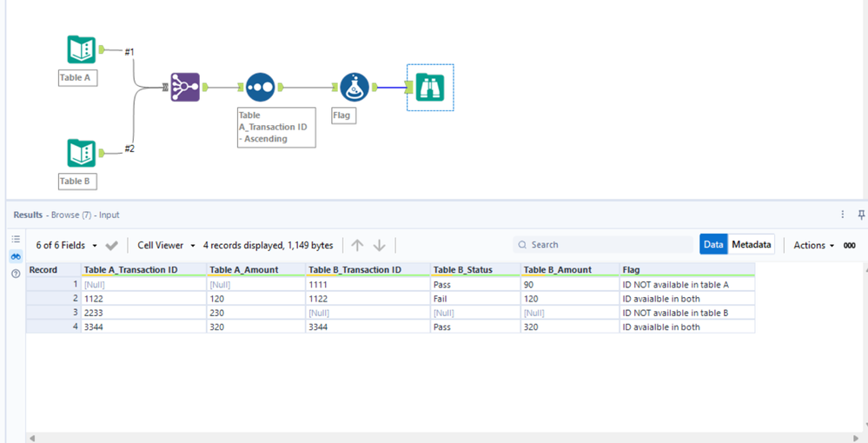Click Table A_Amount cell 230
This screenshot has height=443, width=868.
(256, 313)
